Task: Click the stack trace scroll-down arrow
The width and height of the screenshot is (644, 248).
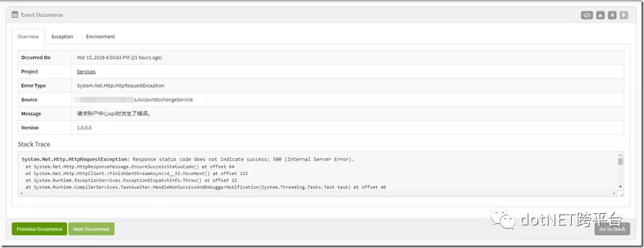Action: (620, 187)
